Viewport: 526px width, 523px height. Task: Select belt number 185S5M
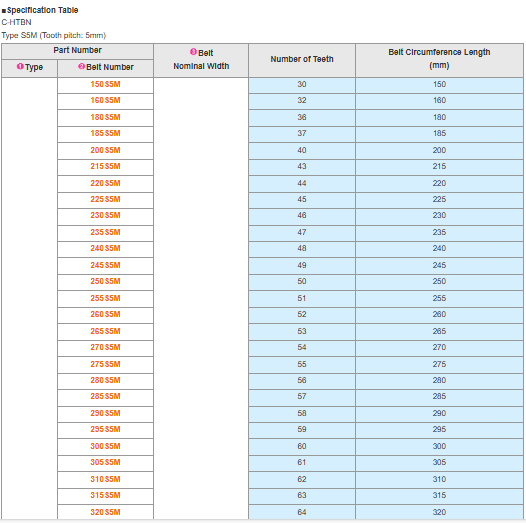(105, 133)
